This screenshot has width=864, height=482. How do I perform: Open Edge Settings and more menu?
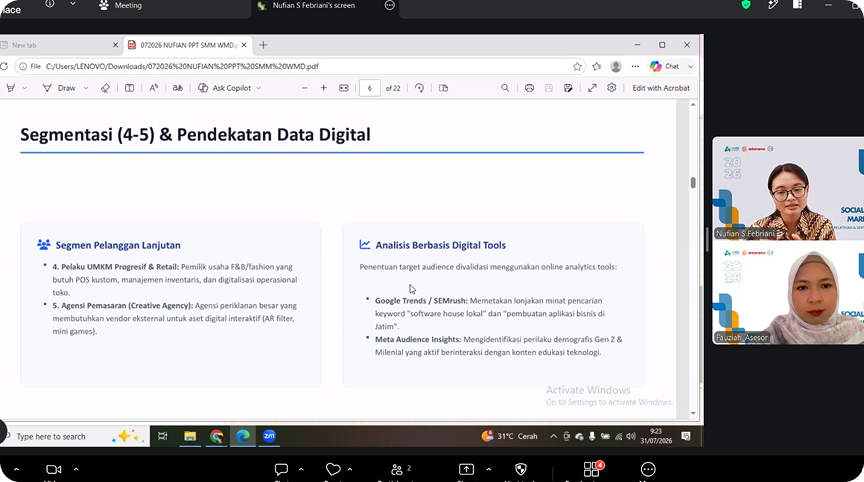pyautogui.click(x=635, y=66)
